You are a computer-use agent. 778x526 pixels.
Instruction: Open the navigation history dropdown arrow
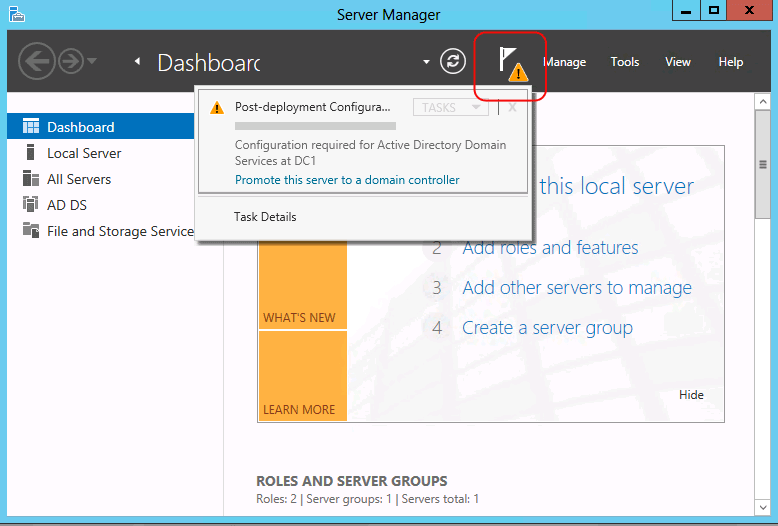tap(92, 61)
